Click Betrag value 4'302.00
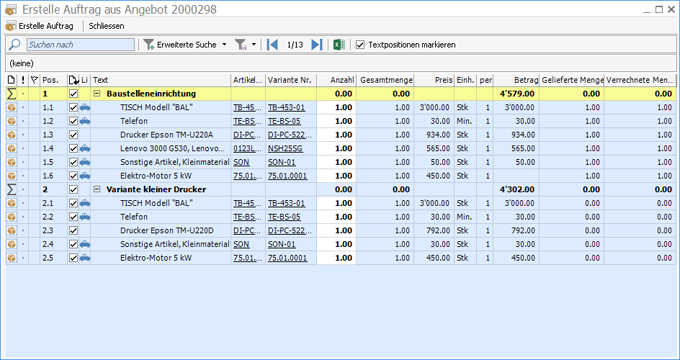Image resolution: width=680 pixels, height=360 pixels. click(x=517, y=190)
